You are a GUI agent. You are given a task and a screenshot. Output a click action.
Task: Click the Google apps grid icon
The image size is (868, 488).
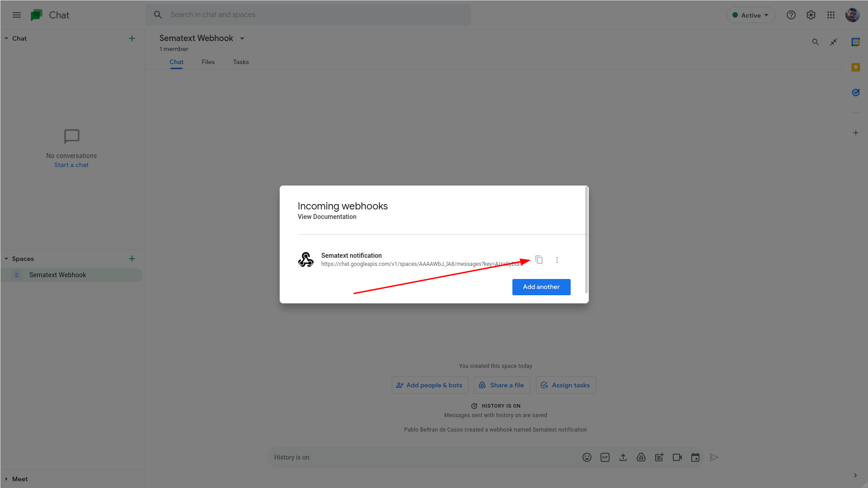tap(831, 15)
